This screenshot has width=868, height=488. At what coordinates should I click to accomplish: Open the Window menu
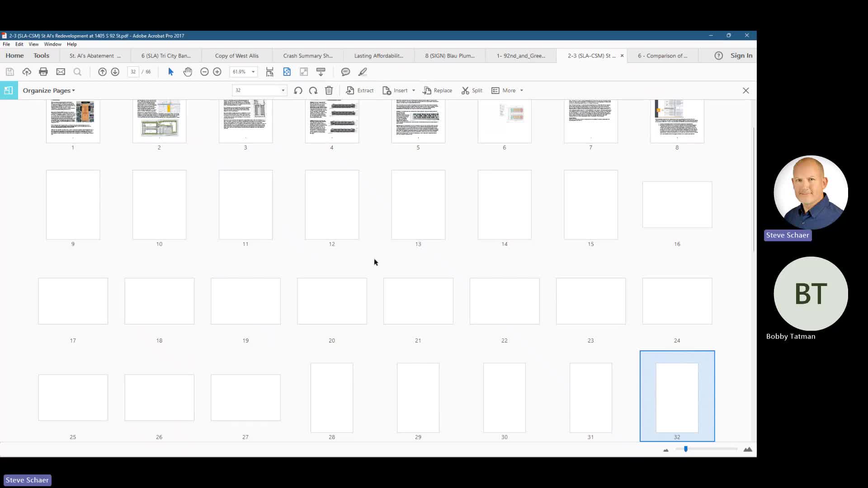click(x=52, y=44)
